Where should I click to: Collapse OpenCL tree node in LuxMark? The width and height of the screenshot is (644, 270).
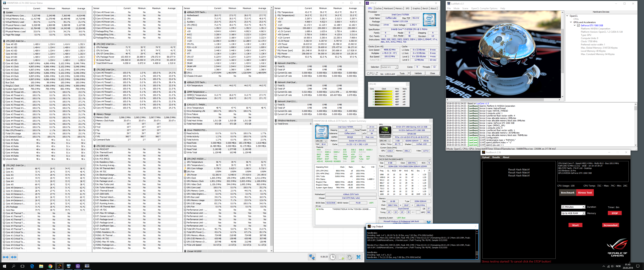[x=567, y=16]
